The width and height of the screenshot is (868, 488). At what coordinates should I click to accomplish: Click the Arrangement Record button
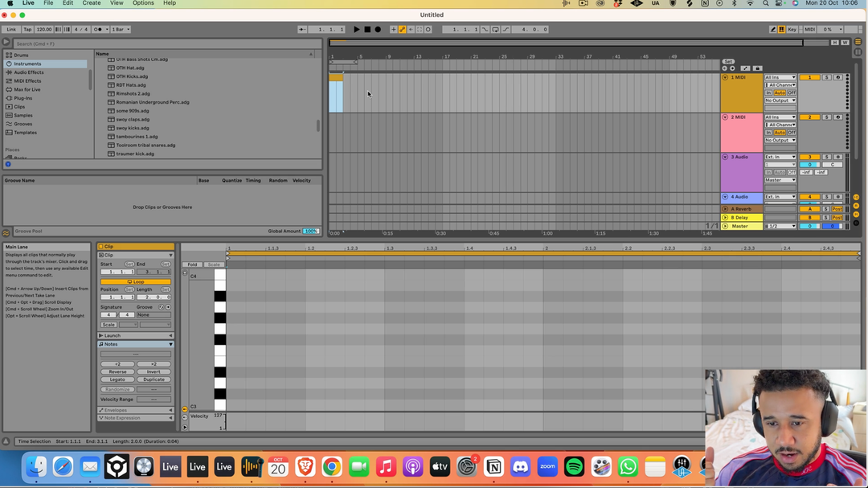(378, 30)
